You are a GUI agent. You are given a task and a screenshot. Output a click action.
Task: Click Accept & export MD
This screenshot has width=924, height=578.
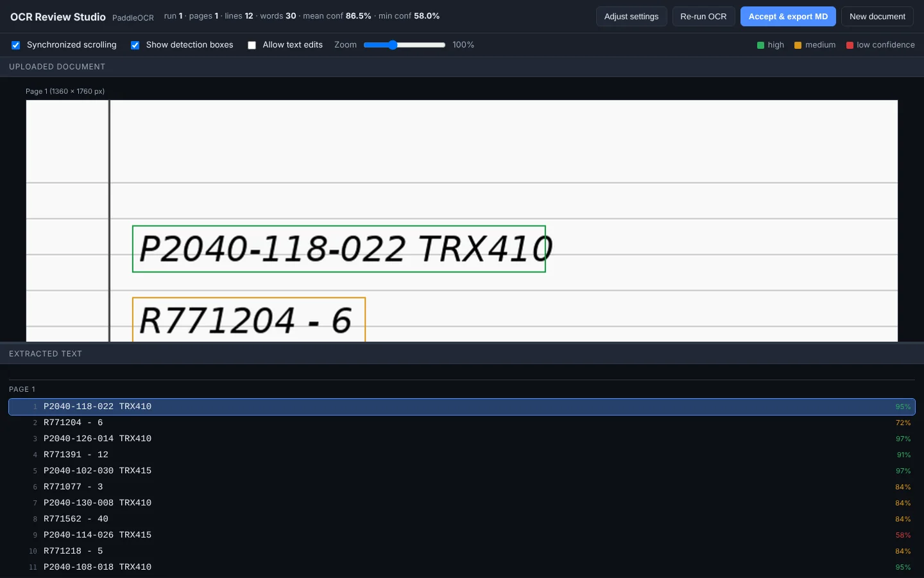[788, 17]
